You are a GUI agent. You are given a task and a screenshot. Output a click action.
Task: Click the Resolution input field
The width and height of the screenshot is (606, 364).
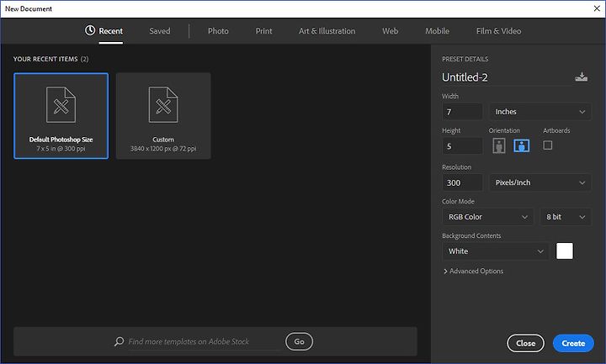(x=462, y=182)
